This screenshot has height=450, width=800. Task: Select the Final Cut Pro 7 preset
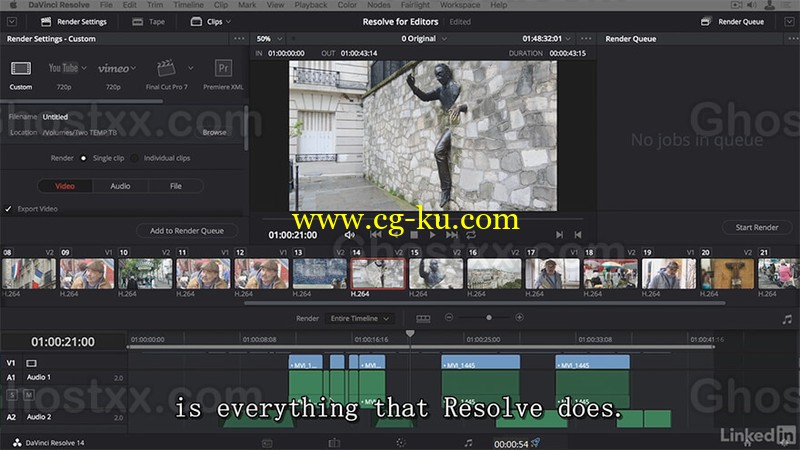166,68
